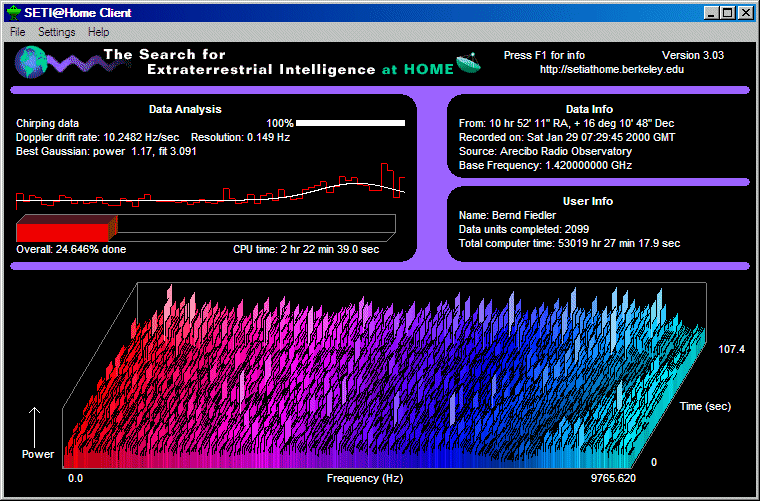The width and height of the screenshot is (760, 501).
Task: Maximize the SETI@Home Client window
Action: click(728, 13)
